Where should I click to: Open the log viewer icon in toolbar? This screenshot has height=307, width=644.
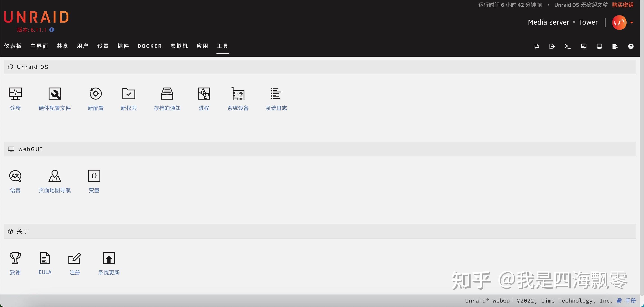(x=615, y=46)
